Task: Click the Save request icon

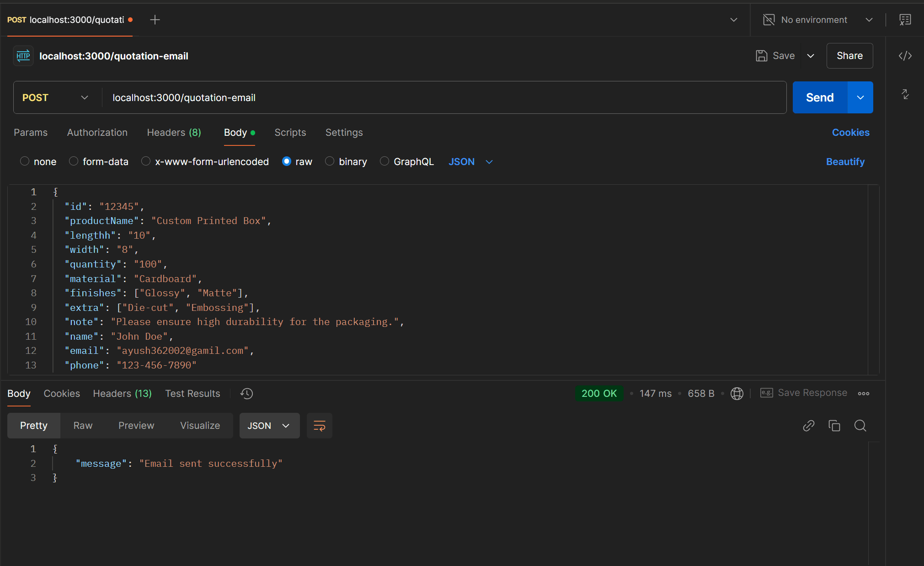Action: pyautogui.click(x=761, y=55)
